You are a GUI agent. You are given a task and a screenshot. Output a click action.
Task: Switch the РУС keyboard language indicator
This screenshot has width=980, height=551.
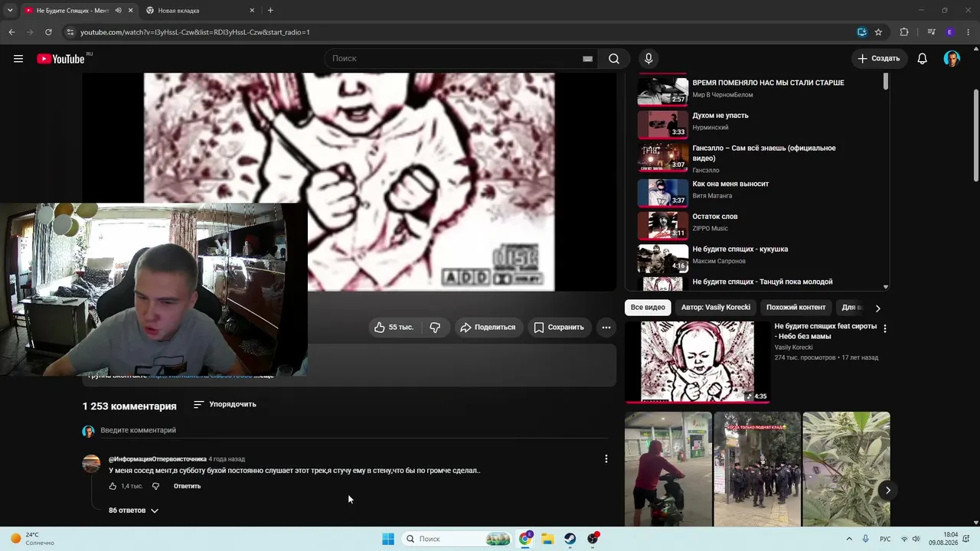(885, 539)
